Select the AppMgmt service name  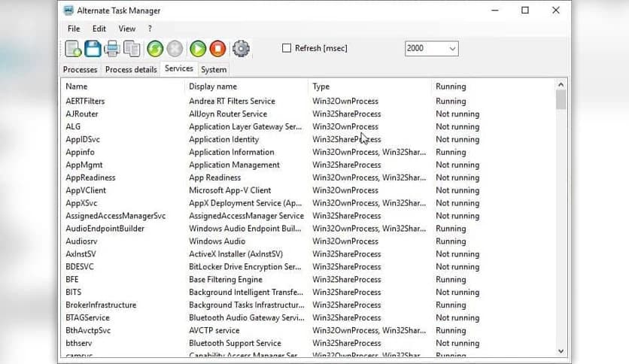point(84,165)
